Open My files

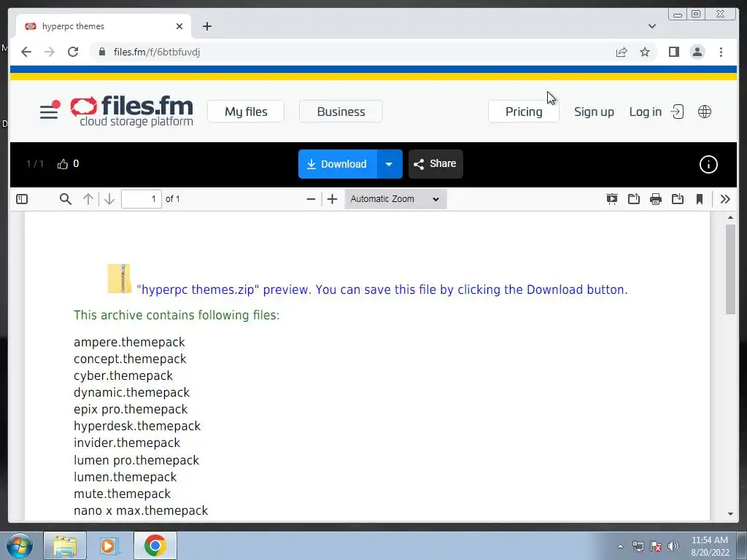(246, 112)
